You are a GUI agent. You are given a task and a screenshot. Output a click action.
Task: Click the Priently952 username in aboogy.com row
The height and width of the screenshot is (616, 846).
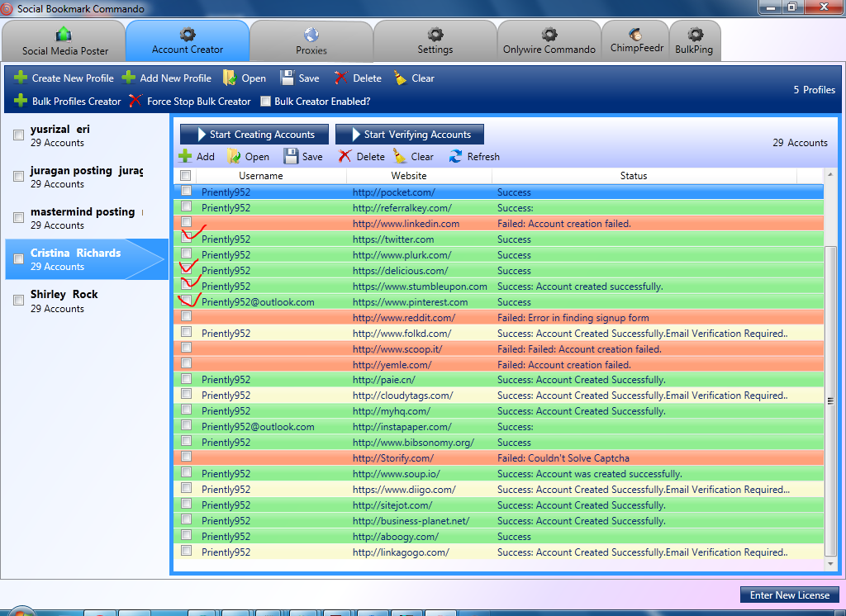point(226,536)
